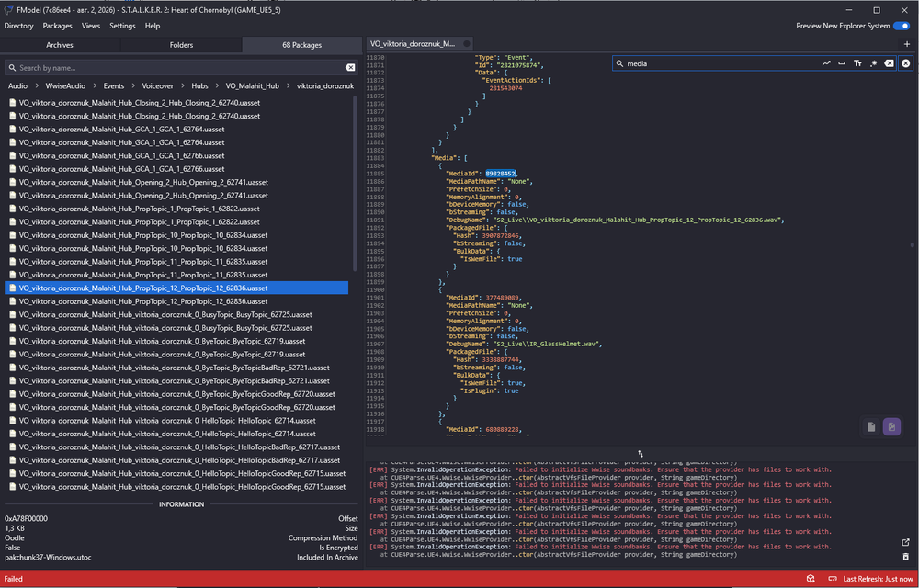The width and height of the screenshot is (919, 588).
Task: Go to the Voiceover breadcrumb
Action: click(158, 85)
